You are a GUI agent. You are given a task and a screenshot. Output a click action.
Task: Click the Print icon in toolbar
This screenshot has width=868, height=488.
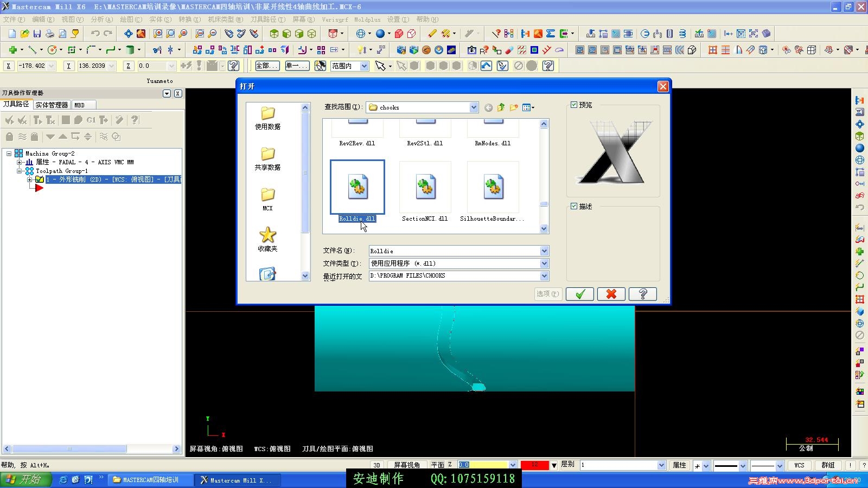click(x=50, y=34)
